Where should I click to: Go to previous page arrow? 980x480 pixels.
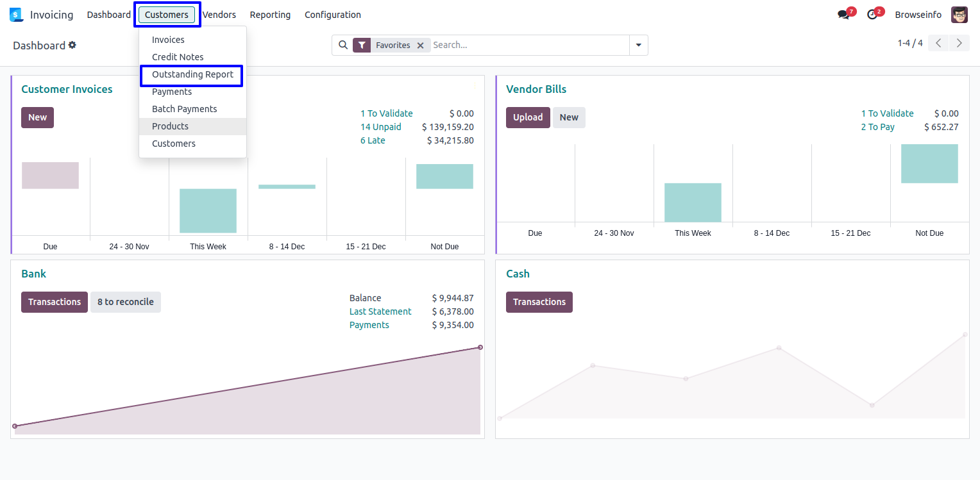click(938, 44)
